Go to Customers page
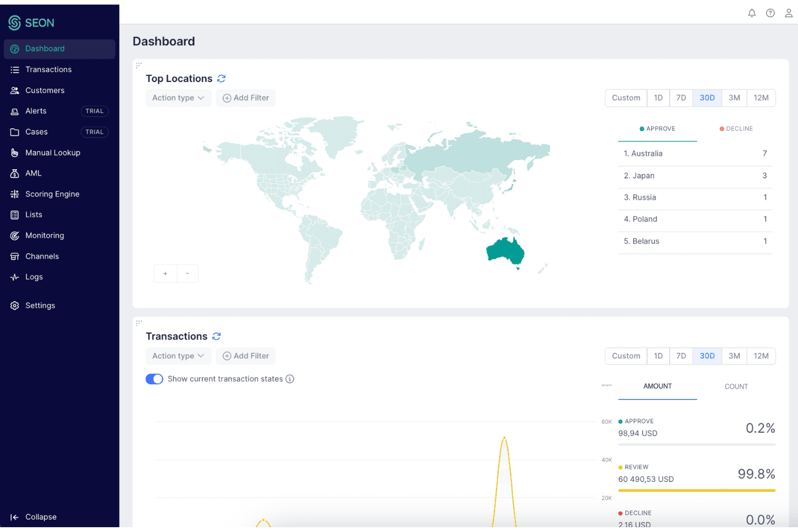 click(59, 91)
